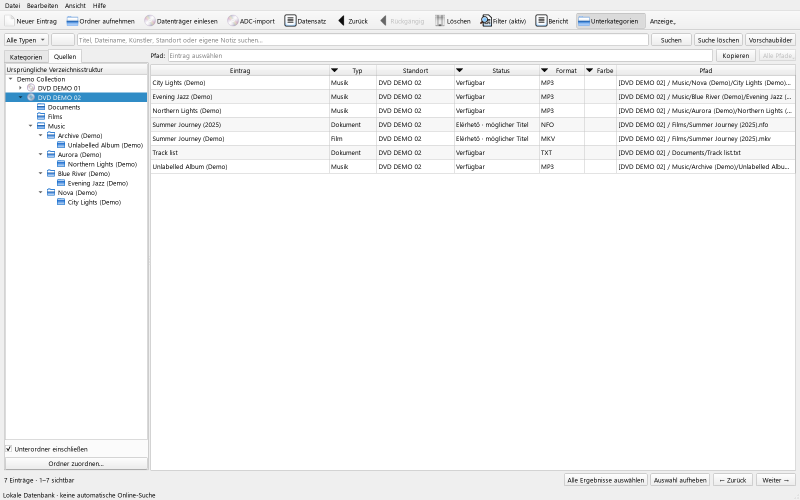Click the Pfad input field
The width and height of the screenshot is (800, 500).
pyautogui.click(x=440, y=56)
